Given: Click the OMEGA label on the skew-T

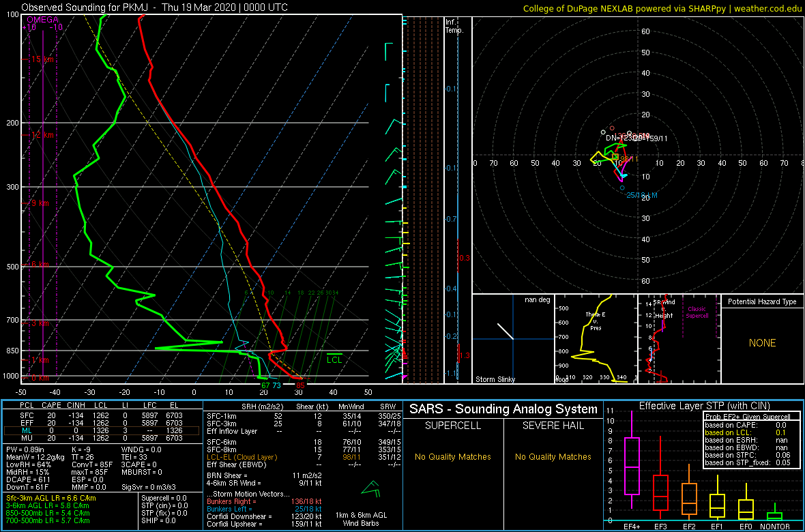Looking at the screenshot, I should tap(42, 20).
